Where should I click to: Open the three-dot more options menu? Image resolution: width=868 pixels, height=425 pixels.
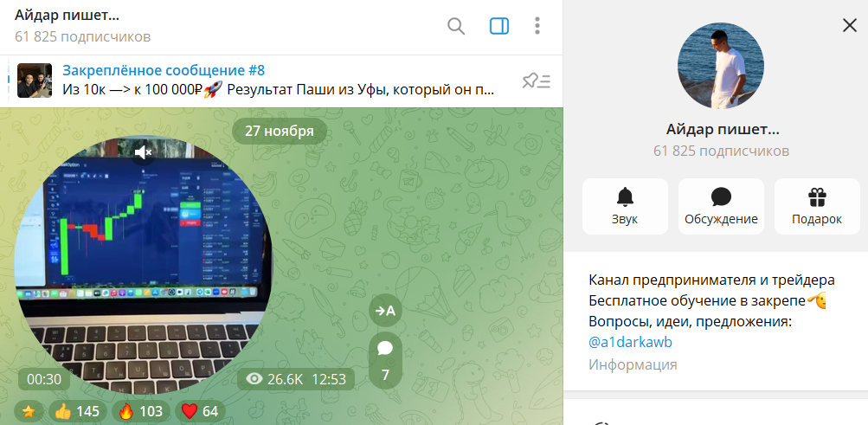pyautogui.click(x=537, y=26)
